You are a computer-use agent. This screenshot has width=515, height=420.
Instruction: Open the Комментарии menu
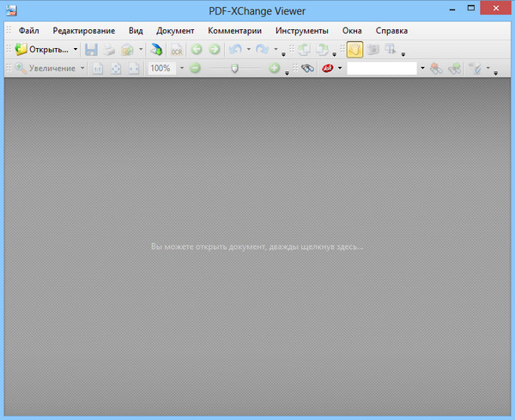tap(234, 31)
